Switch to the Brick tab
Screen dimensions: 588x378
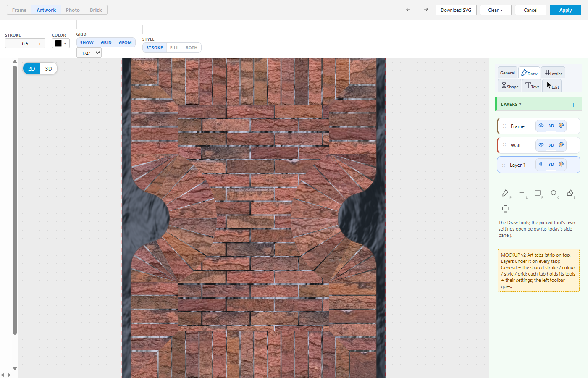point(96,10)
